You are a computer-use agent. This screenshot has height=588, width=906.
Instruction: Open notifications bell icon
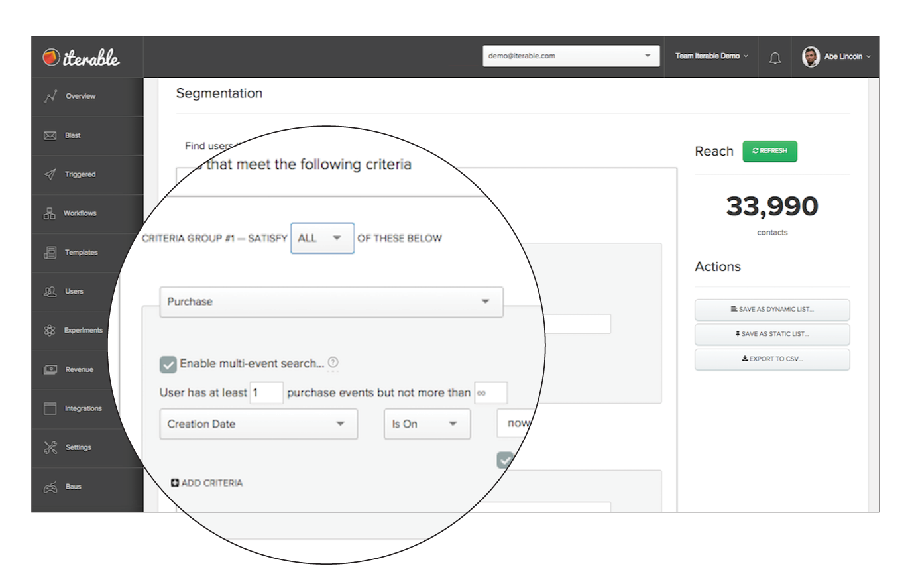pos(775,58)
